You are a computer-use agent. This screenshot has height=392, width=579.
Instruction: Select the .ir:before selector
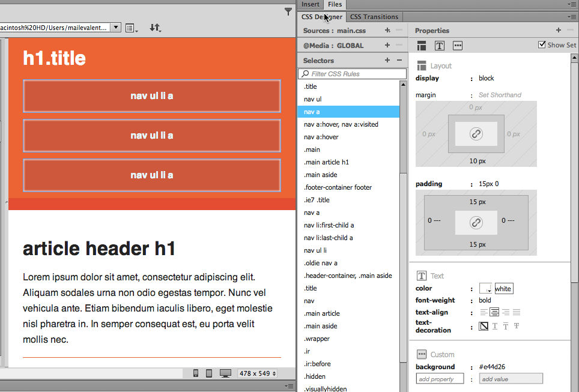coord(348,364)
